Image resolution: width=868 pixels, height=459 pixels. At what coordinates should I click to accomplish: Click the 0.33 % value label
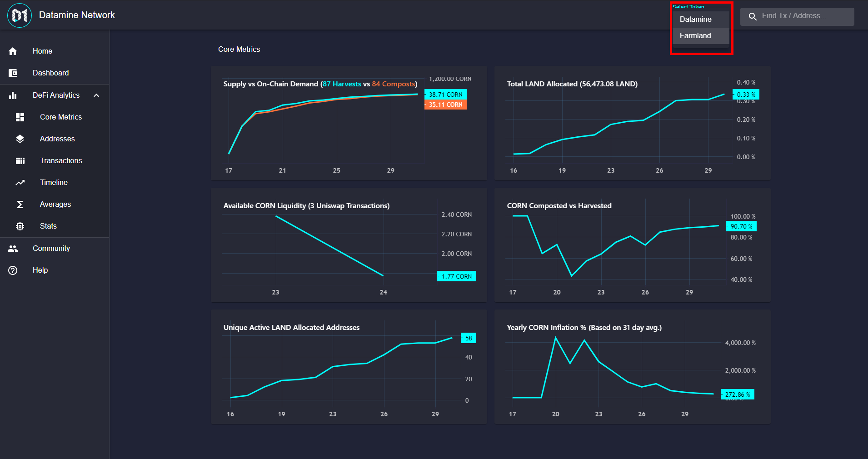click(746, 95)
